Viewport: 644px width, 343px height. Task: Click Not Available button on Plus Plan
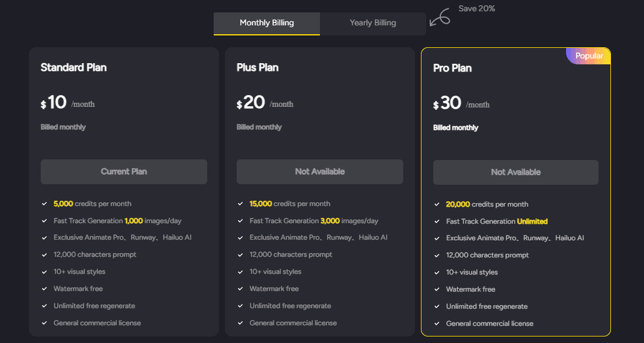[x=319, y=172]
